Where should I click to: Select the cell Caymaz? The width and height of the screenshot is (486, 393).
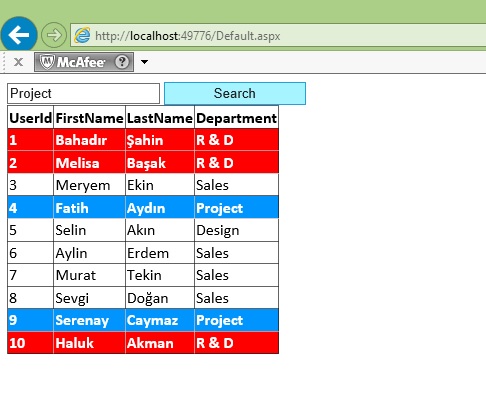click(160, 320)
